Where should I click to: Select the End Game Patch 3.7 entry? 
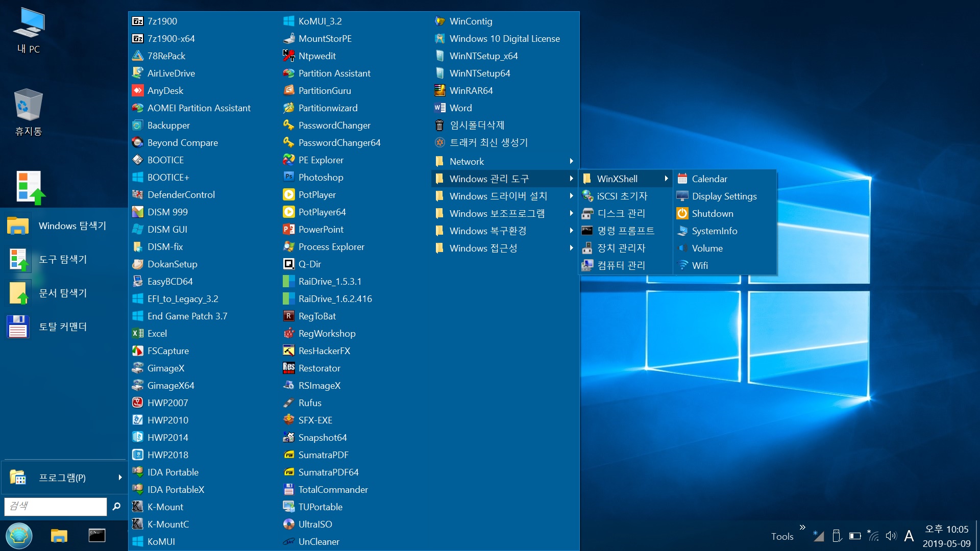pos(187,316)
